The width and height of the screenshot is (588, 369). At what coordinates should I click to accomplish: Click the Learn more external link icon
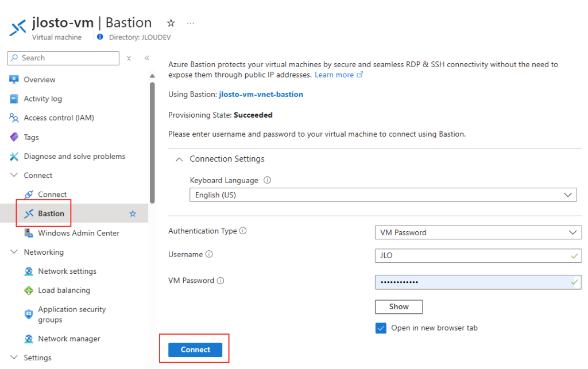click(359, 75)
